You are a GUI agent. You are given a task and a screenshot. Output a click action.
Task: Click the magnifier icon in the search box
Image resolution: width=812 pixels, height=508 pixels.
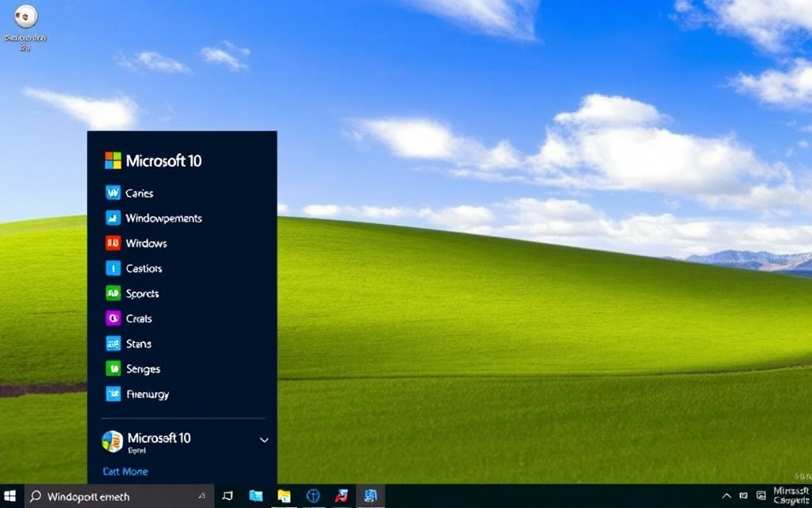35,497
